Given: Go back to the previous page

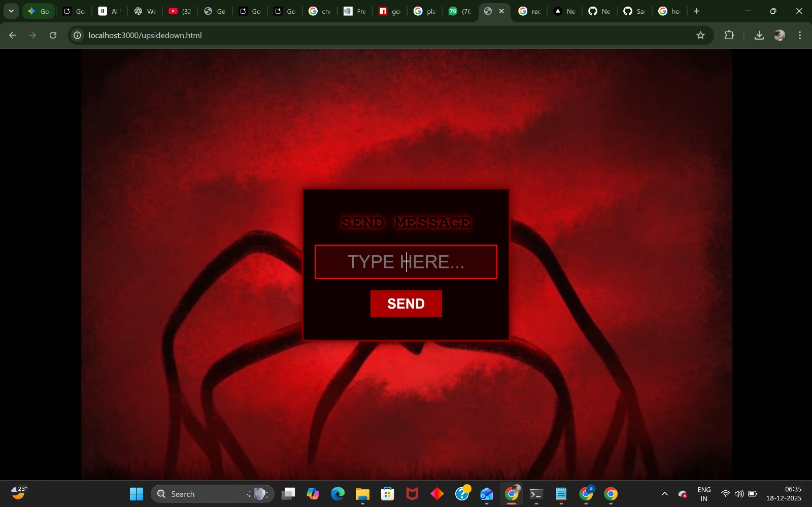Looking at the screenshot, I should click(13, 35).
